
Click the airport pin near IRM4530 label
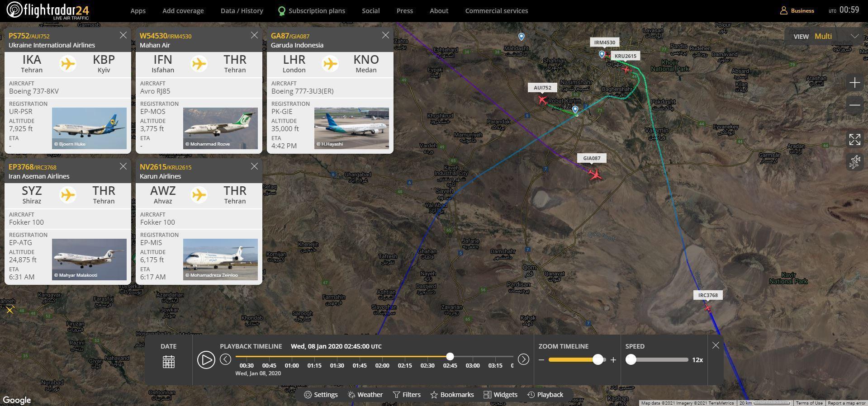pos(602,54)
